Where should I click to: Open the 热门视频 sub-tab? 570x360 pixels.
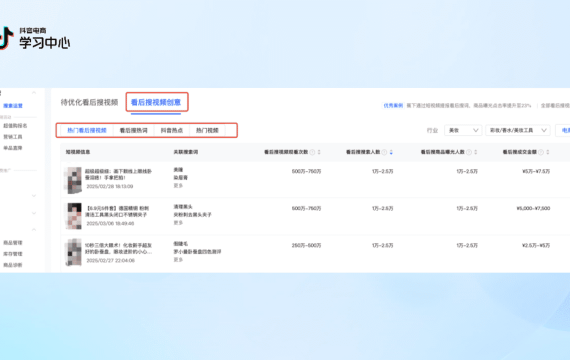(207, 130)
